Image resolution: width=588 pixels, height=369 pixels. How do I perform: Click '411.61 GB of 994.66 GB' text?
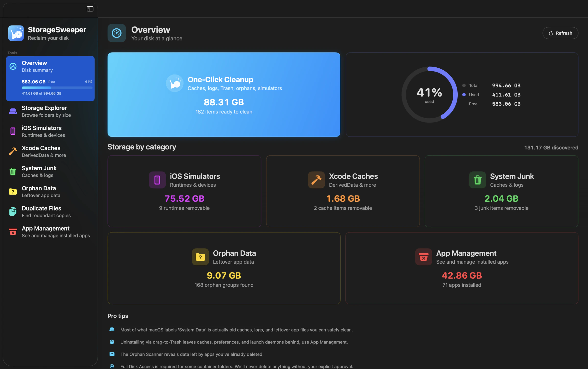[42, 93]
